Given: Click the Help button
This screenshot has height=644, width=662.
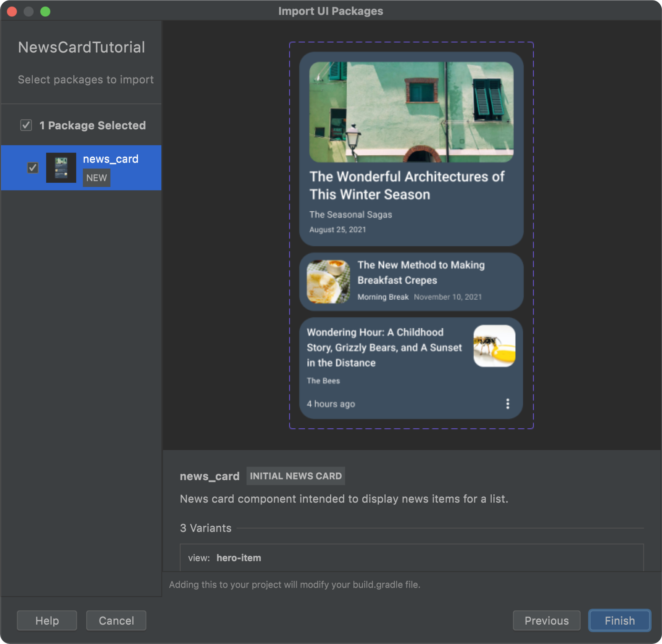Looking at the screenshot, I should point(47,620).
